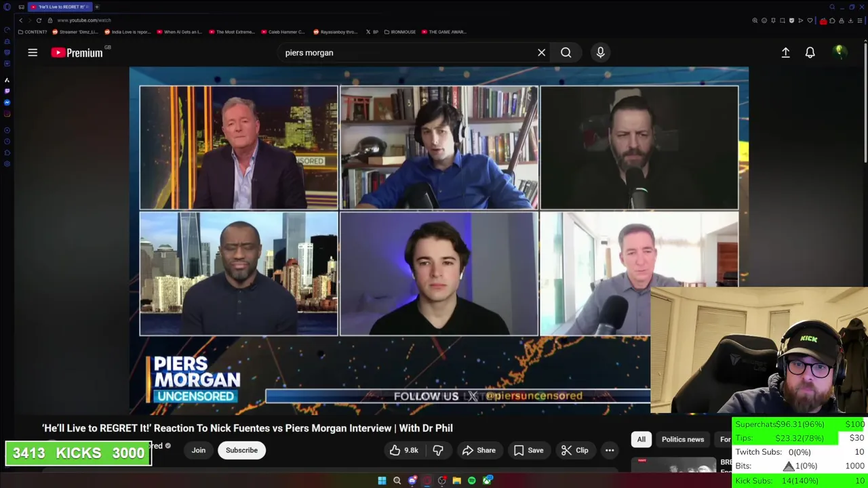868x488 pixels.
Task: Save the video to a playlist
Action: (528, 450)
